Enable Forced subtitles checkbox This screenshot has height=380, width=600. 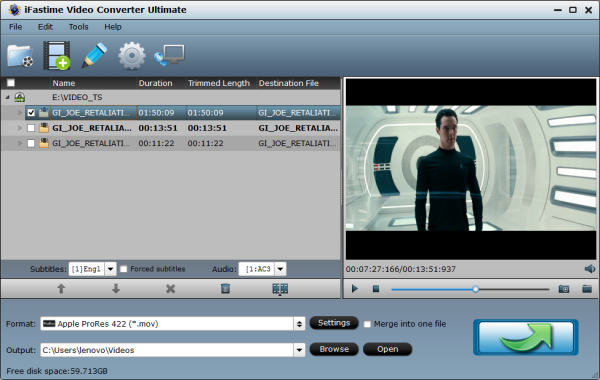124,269
